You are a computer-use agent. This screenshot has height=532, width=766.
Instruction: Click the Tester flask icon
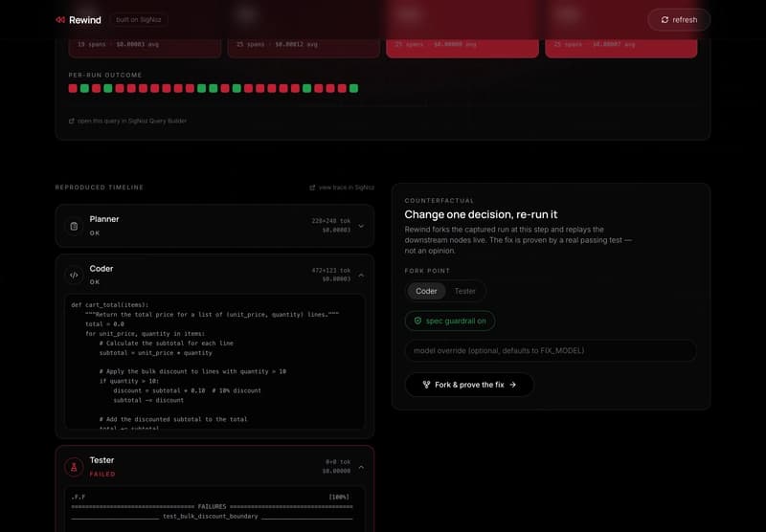[74, 467]
